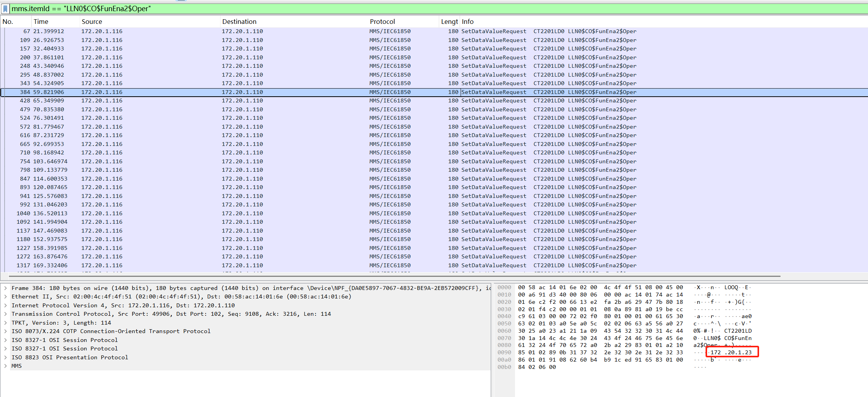
Task: Select packet 754 at time 103.646974
Action: coord(434,161)
